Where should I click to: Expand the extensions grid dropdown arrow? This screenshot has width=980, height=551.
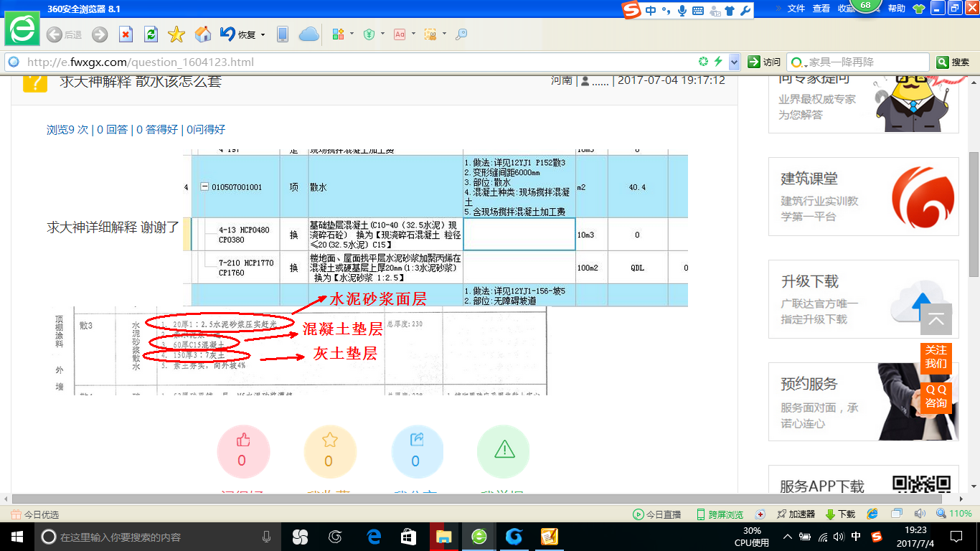(x=352, y=34)
